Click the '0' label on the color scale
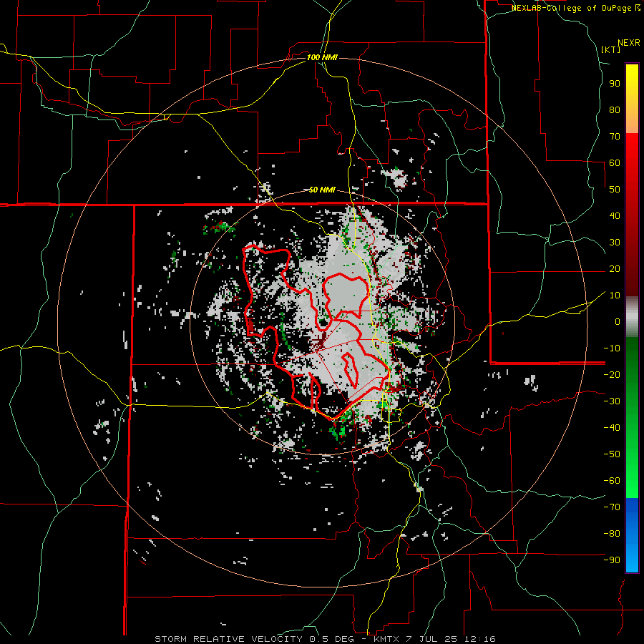This screenshot has width=644, height=644. [618, 321]
